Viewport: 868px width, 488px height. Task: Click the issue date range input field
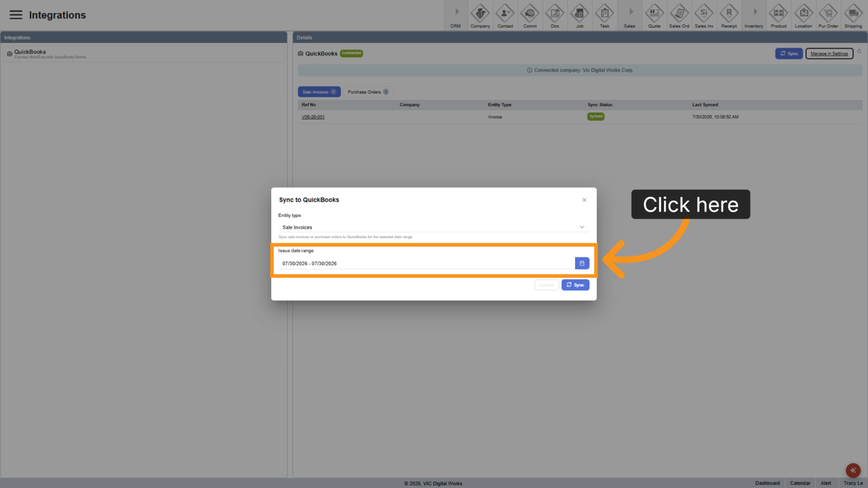click(427, 263)
